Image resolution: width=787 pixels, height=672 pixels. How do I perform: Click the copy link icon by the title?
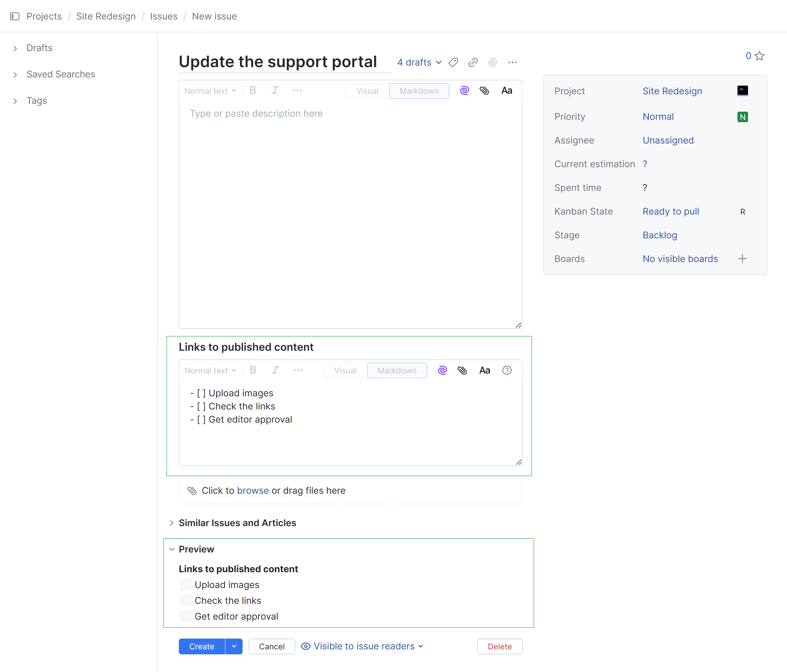point(473,63)
